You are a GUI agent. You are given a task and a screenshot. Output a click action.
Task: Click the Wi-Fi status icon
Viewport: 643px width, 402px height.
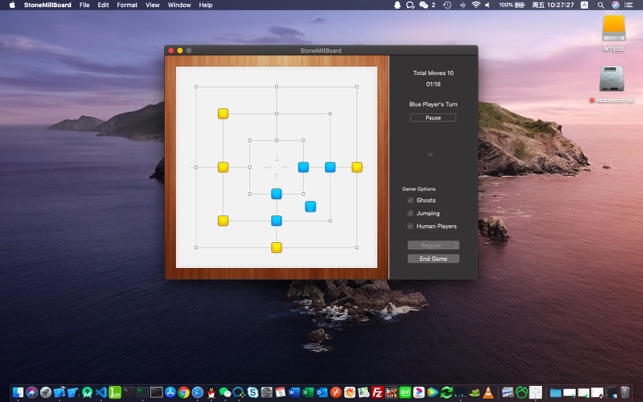pyautogui.click(x=476, y=5)
